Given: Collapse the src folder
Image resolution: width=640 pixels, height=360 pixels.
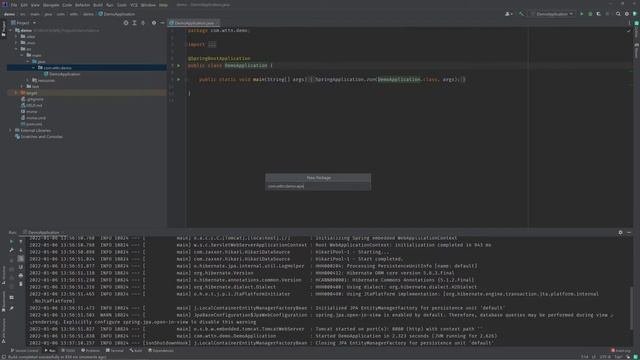Looking at the screenshot, I should pos(16,49).
